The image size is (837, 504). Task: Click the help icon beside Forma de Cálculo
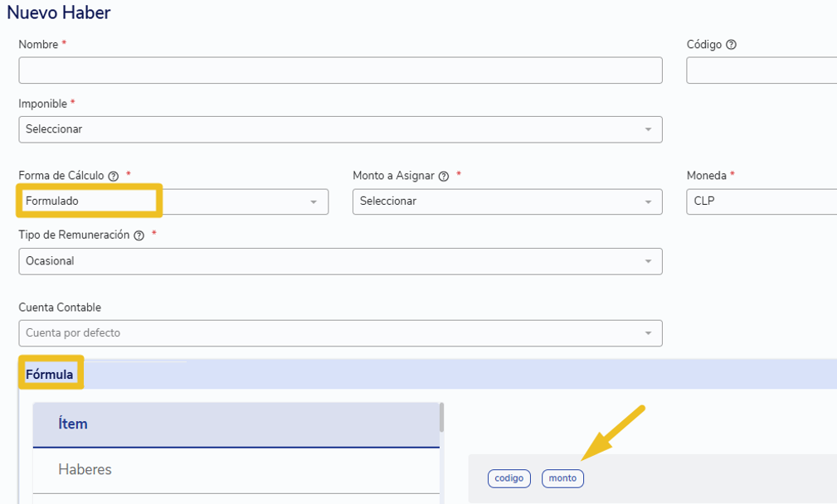coord(113,176)
